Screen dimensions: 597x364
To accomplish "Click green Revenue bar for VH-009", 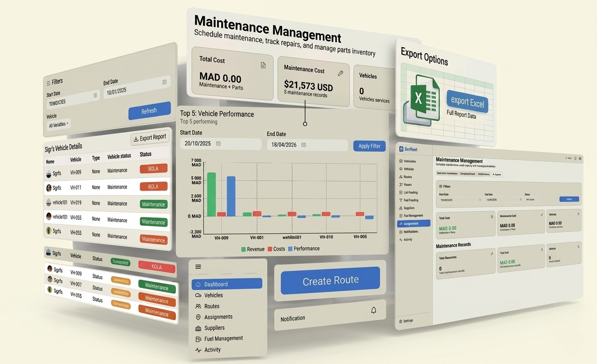I will tap(211, 195).
